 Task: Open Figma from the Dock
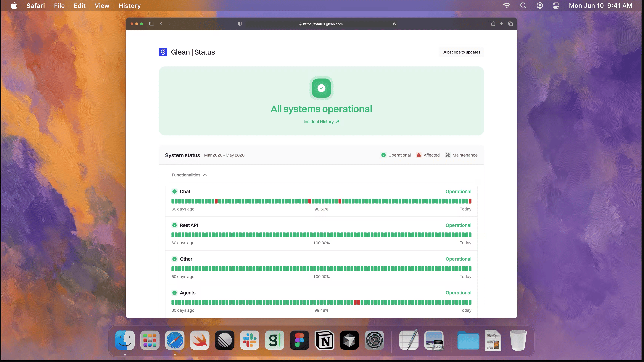click(300, 340)
